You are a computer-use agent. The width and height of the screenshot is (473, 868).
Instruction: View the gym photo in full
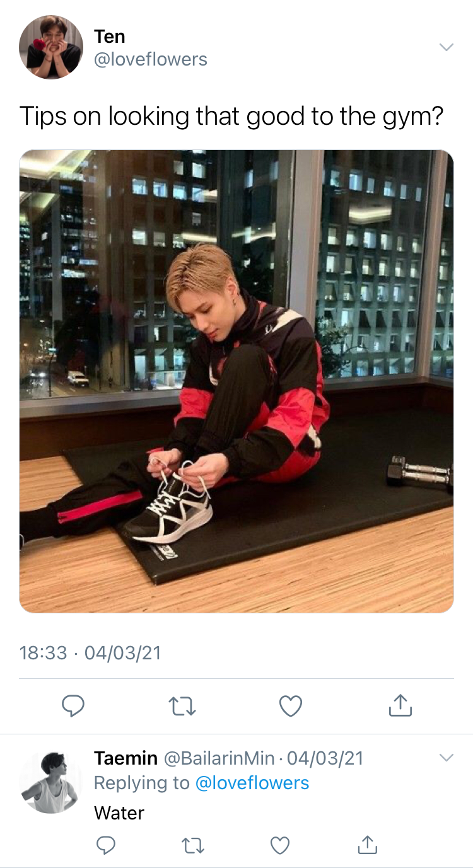click(x=237, y=381)
